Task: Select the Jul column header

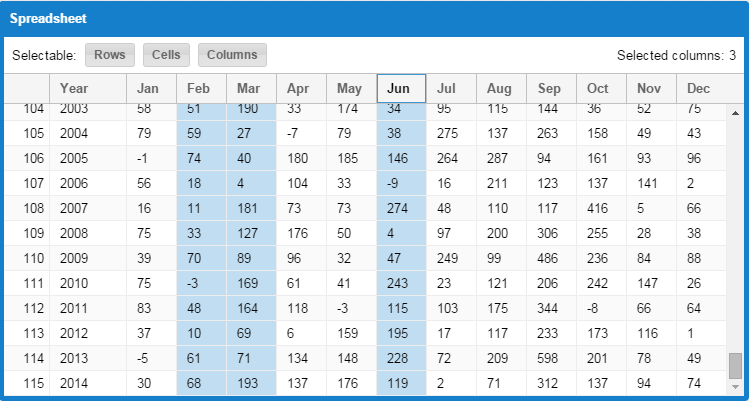Action: (x=447, y=88)
